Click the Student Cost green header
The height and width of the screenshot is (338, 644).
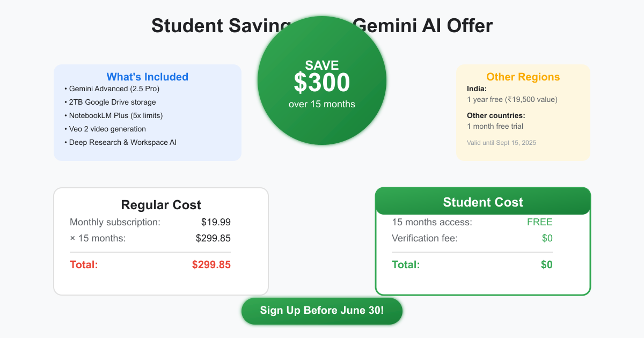click(482, 202)
